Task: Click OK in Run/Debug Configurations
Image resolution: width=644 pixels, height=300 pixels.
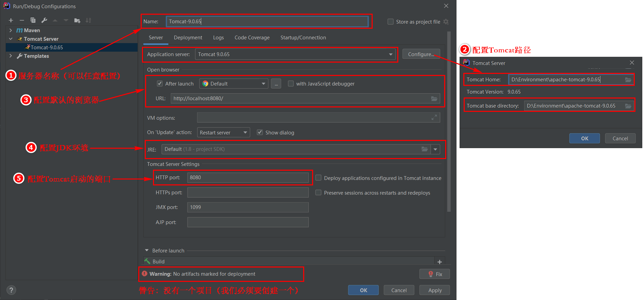Action: point(363,290)
